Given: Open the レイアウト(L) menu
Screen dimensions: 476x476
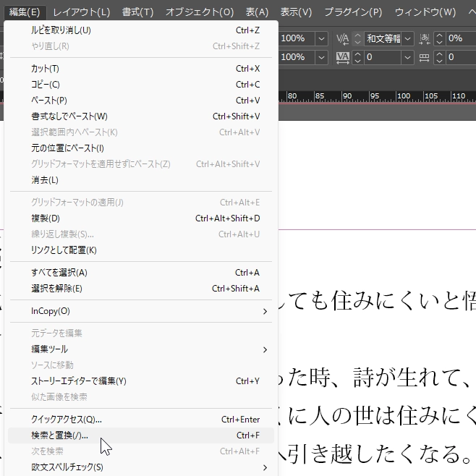Looking at the screenshot, I should tap(81, 12).
